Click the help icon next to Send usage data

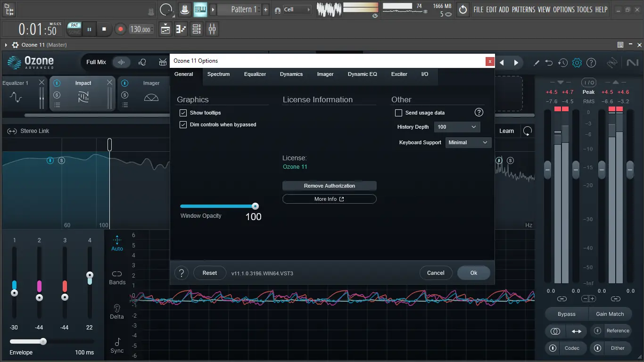tap(479, 112)
